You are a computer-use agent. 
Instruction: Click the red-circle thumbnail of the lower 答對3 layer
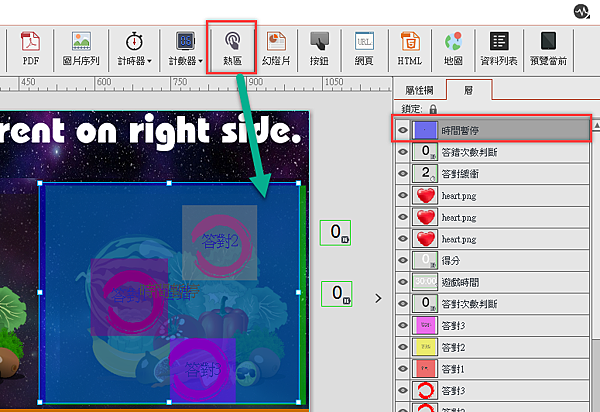pos(425,391)
